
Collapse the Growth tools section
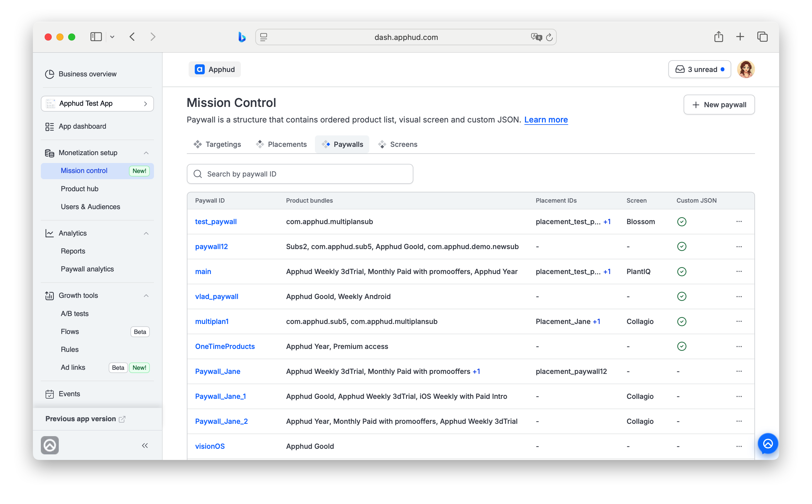(146, 296)
